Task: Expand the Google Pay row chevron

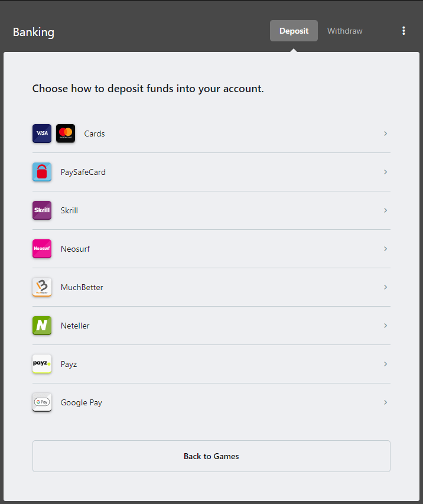Action: tap(385, 402)
